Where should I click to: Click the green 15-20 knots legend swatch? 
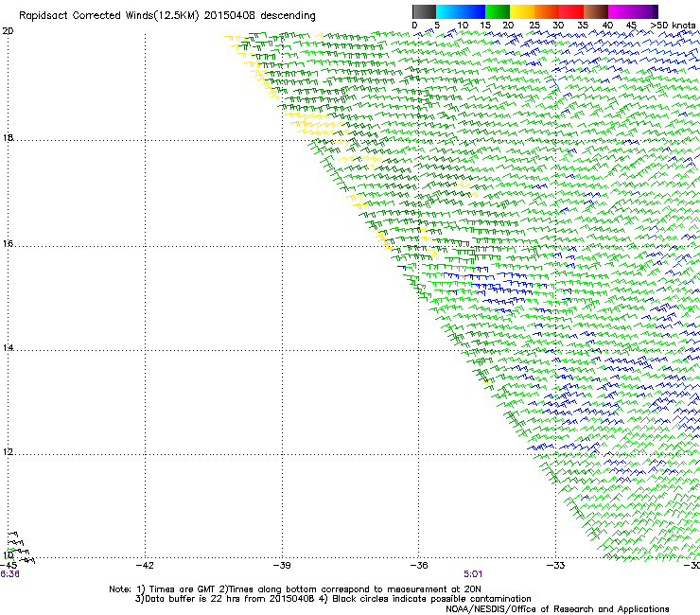[x=498, y=11]
